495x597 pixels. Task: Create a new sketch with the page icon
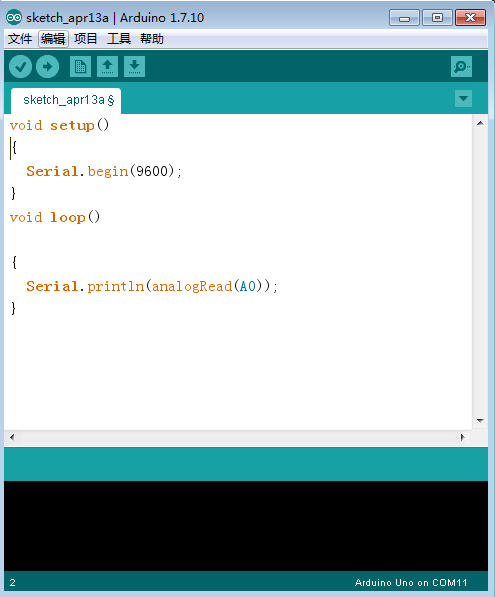pos(80,67)
